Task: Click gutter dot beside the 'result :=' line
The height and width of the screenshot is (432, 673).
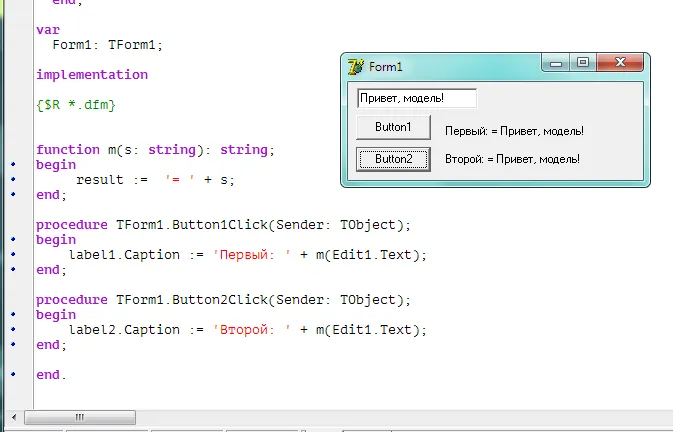Action: click(x=13, y=180)
